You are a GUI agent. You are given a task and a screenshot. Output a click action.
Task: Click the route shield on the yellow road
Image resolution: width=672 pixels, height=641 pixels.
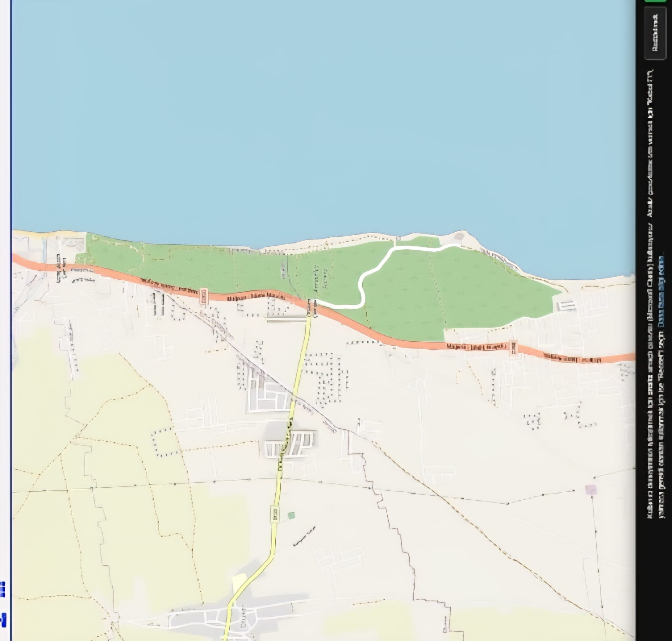[x=275, y=514]
